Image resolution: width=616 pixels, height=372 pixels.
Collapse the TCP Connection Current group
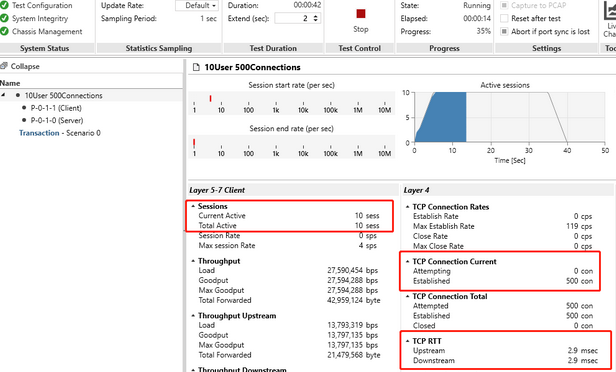[407, 262]
